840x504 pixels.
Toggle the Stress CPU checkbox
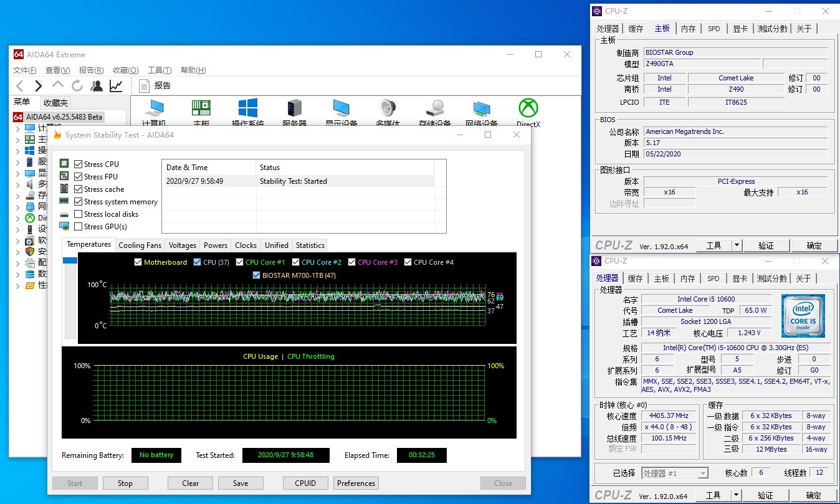[x=78, y=164]
